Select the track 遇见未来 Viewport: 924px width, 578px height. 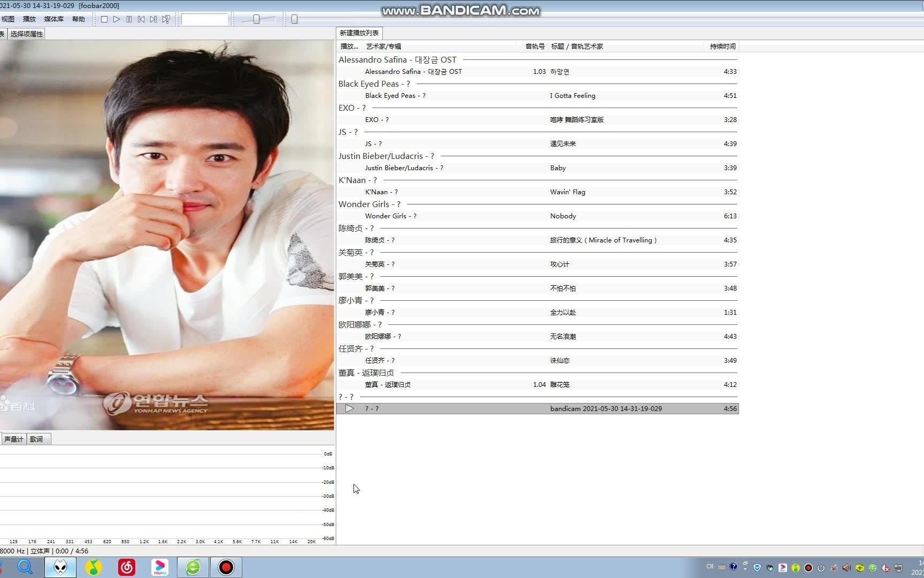click(537, 144)
